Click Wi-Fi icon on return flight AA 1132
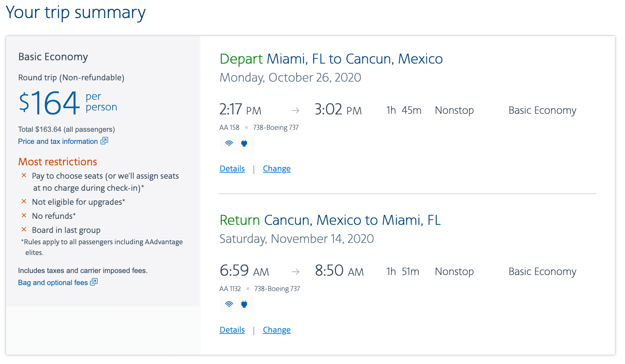 pos(229,304)
